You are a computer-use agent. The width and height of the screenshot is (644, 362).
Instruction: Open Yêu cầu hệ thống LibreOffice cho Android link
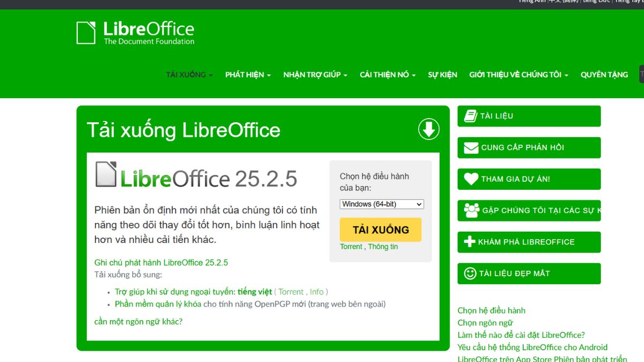click(x=532, y=348)
